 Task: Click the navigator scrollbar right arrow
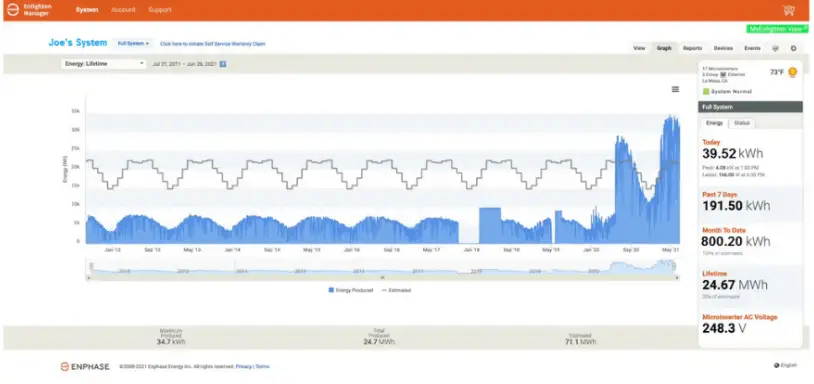click(677, 278)
